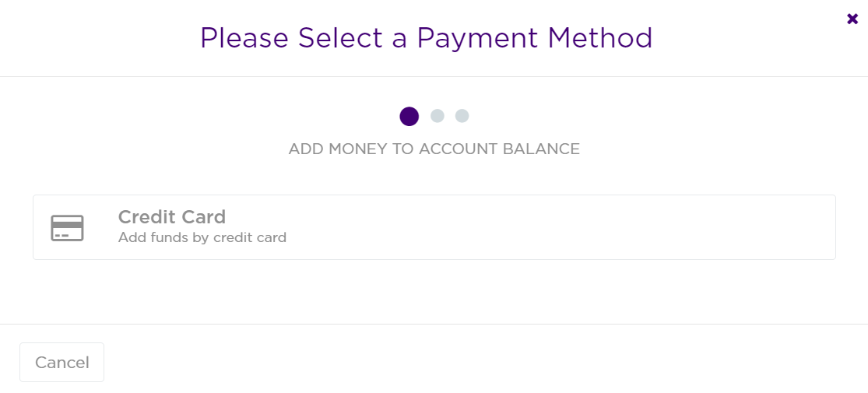Dismiss the dialog with the purple X

852,19
